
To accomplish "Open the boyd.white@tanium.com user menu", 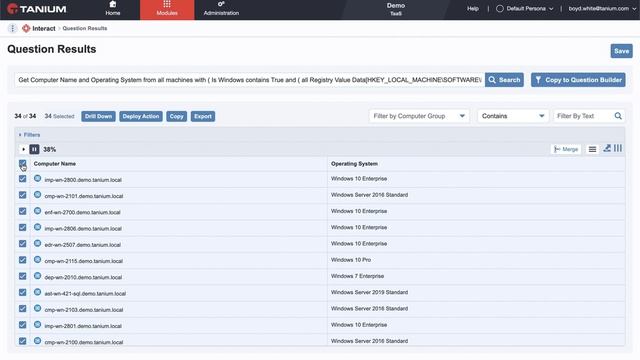I will tap(602, 8).
